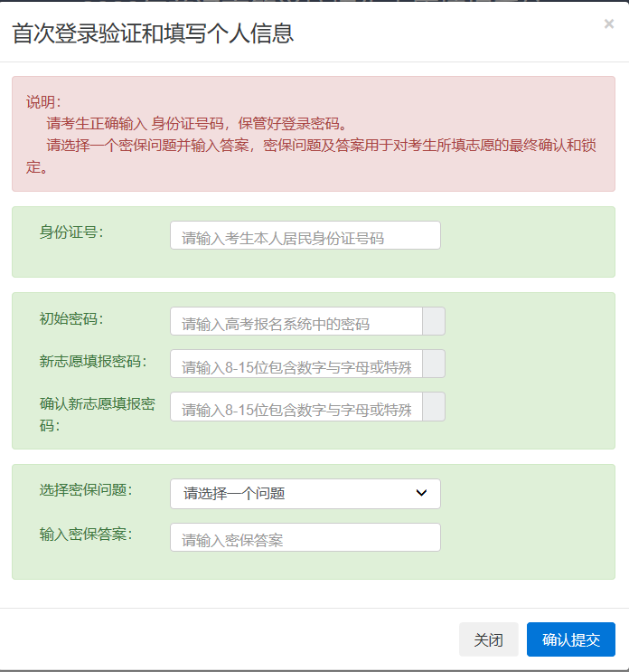Screen dimensions: 629x672
Task: Click the 新志愿填报密码 label text
Action: click(x=93, y=361)
